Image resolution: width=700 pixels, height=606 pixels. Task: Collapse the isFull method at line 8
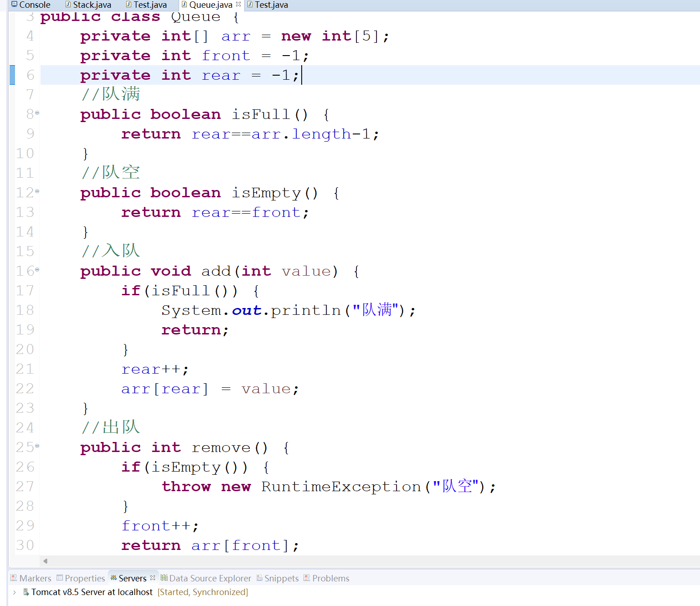(37, 113)
